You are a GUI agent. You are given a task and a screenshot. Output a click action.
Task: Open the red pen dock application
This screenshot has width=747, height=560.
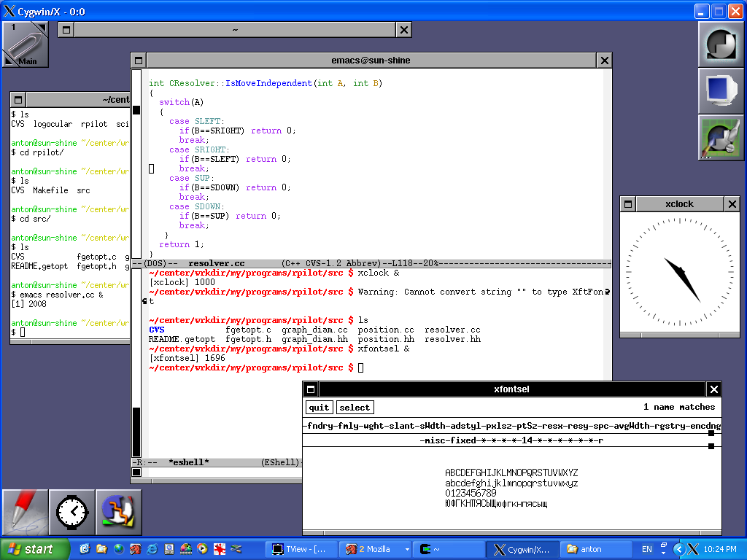coord(25,512)
